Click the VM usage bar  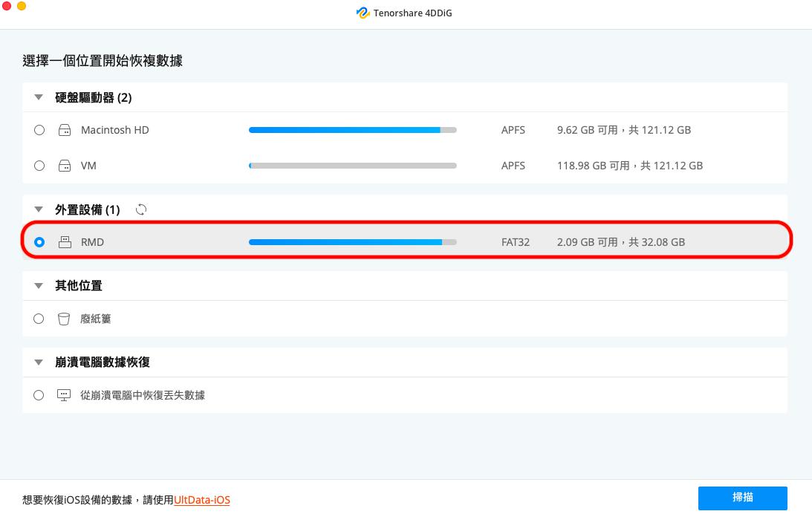[x=353, y=166]
